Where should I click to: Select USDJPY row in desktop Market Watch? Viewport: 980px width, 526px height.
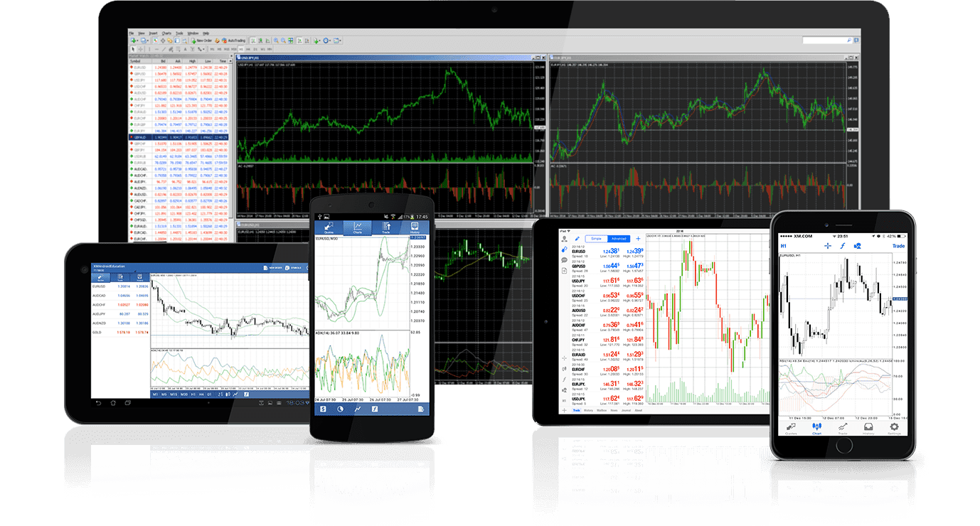pos(179,80)
